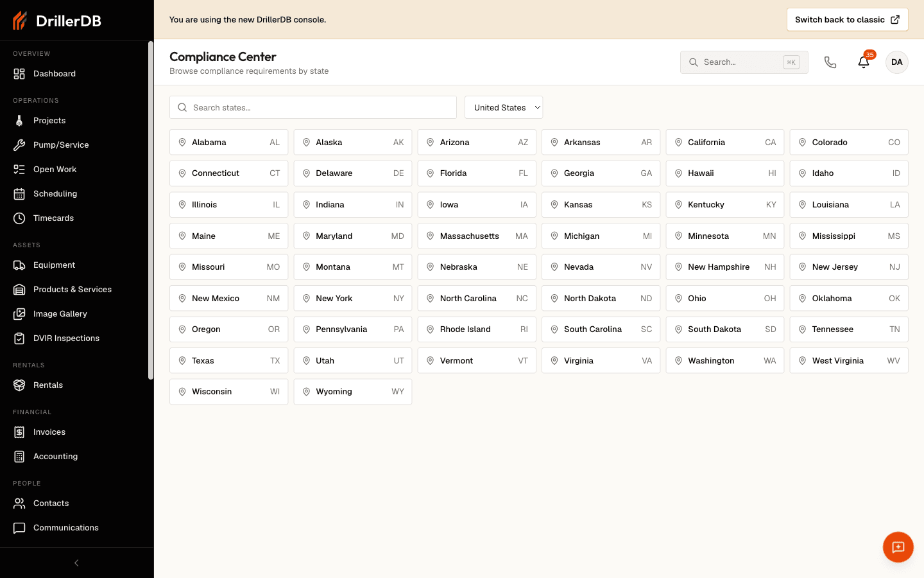The image size is (924, 578).
Task: Go to Timecards in sidebar
Action: [x=77, y=218]
